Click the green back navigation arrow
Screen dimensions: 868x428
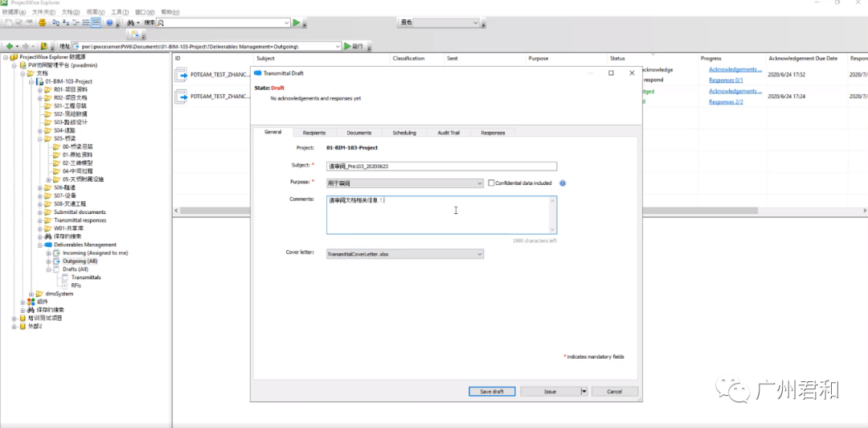click(10, 46)
